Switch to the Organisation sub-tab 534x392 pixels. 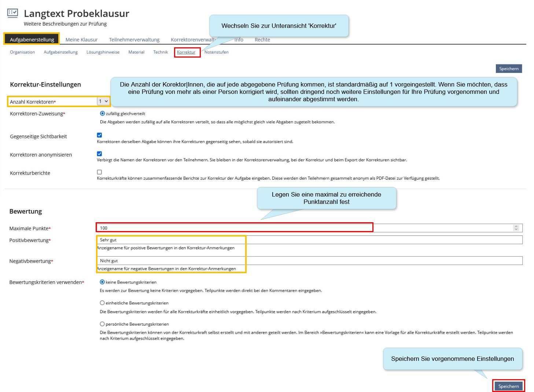point(22,52)
